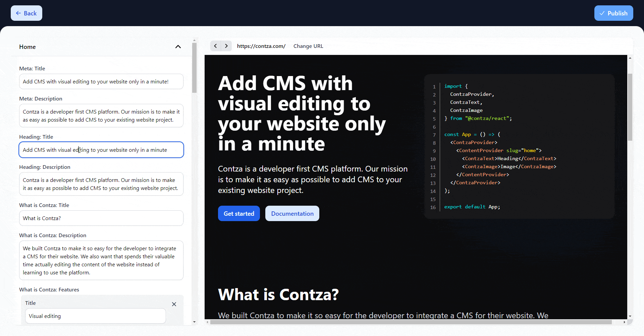Click hero paragraph 'Contza is a developer first'

[x=313, y=180]
